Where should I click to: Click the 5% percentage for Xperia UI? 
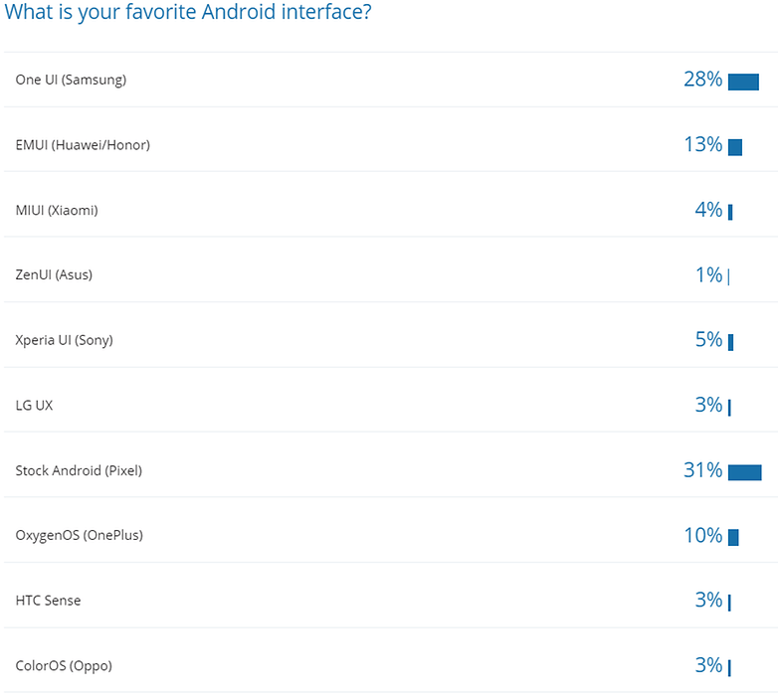[708, 340]
